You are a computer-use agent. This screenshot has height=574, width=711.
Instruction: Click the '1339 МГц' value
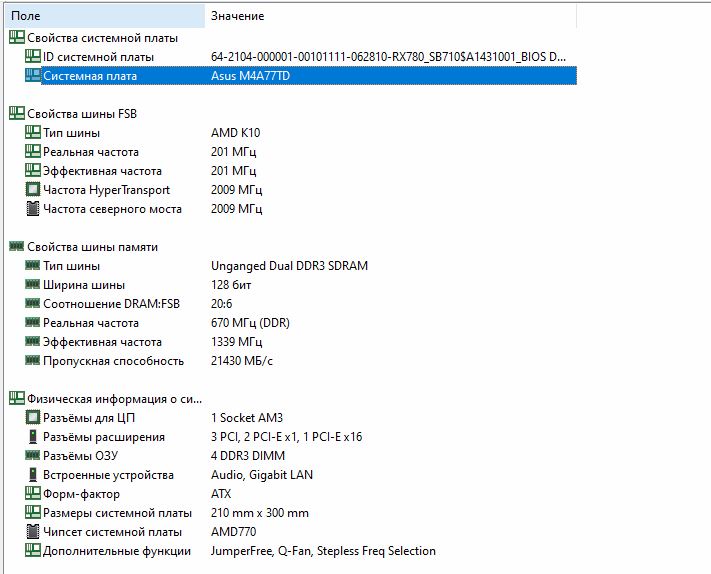point(237,342)
